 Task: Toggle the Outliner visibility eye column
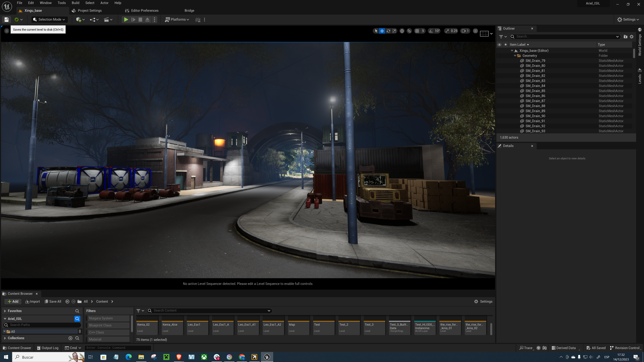[x=499, y=44]
